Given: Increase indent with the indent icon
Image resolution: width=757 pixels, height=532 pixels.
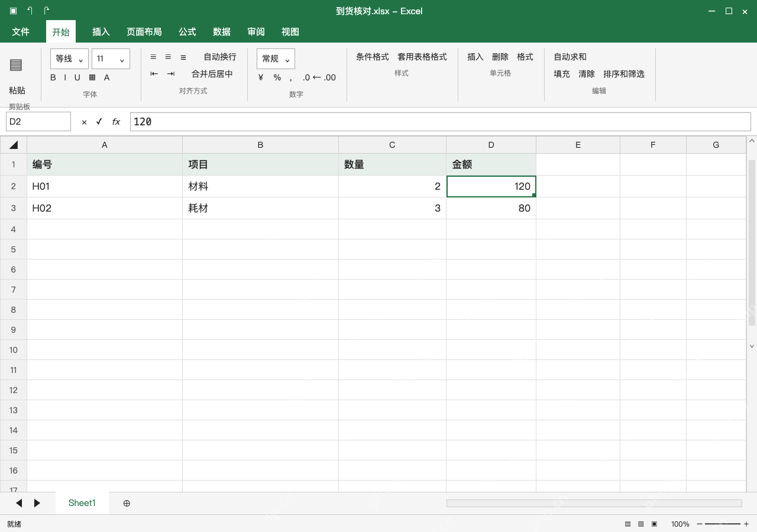Looking at the screenshot, I should coord(171,74).
